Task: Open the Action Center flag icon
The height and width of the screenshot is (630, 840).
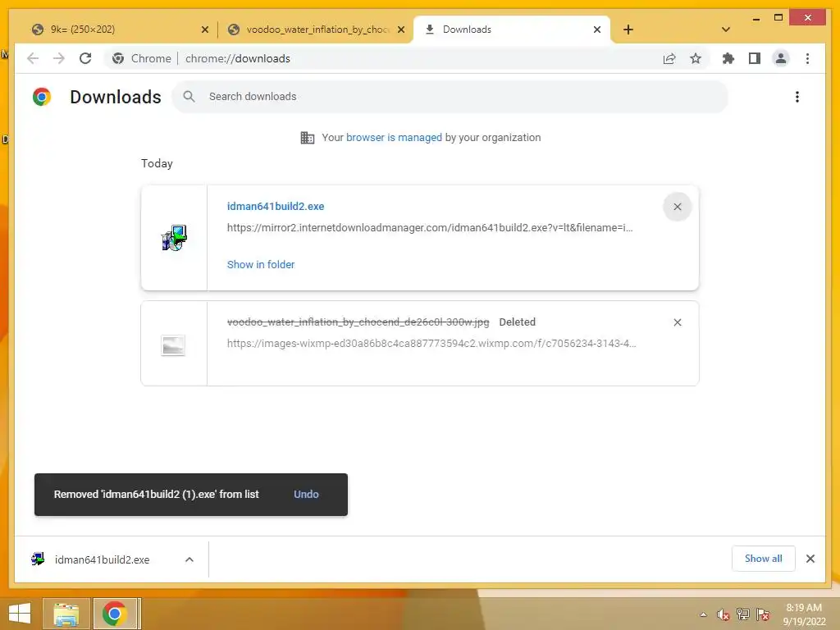Action: point(762,614)
